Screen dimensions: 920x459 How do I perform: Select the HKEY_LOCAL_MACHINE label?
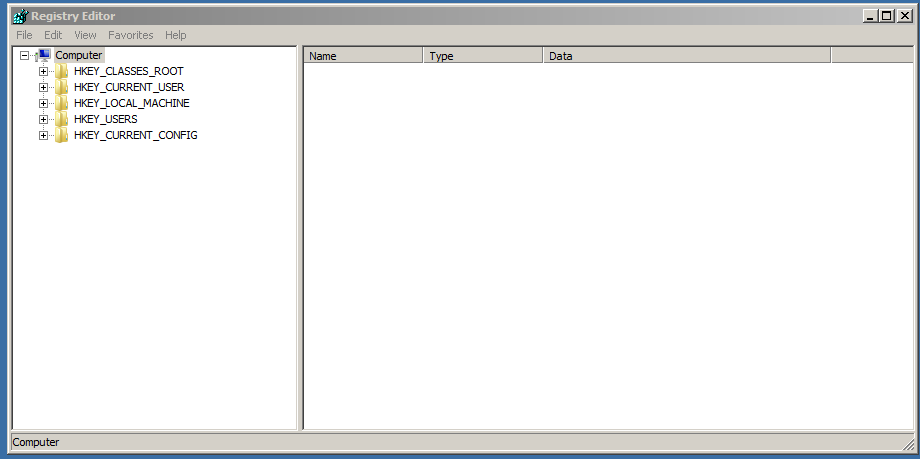[x=131, y=103]
